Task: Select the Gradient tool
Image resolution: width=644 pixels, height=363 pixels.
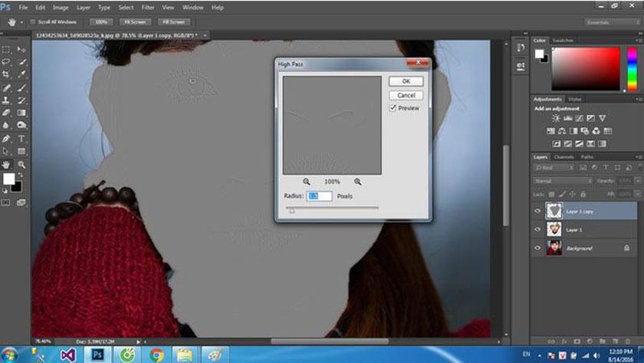Action: 21,113
